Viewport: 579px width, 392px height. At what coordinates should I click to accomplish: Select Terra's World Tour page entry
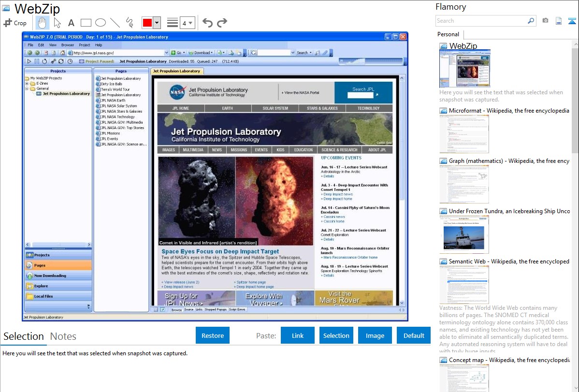[x=115, y=89]
